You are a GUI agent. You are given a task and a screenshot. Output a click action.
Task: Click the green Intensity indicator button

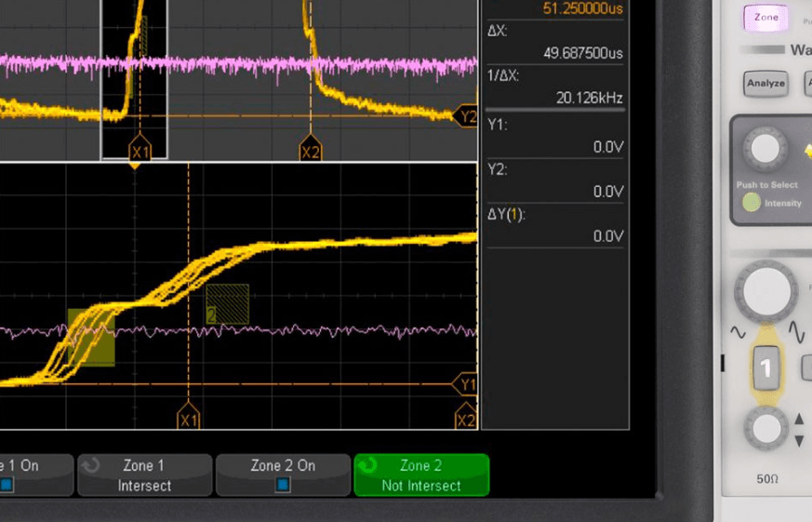pyautogui.click(x=751, y=203)
